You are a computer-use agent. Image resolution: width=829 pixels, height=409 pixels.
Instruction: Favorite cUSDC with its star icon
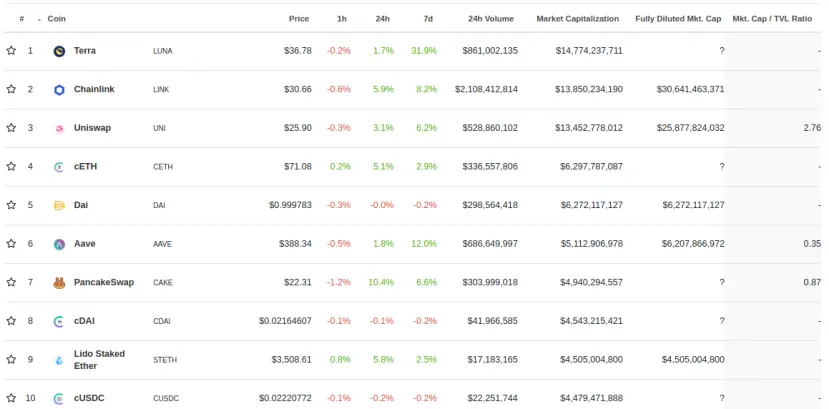(x=11, y=397)
